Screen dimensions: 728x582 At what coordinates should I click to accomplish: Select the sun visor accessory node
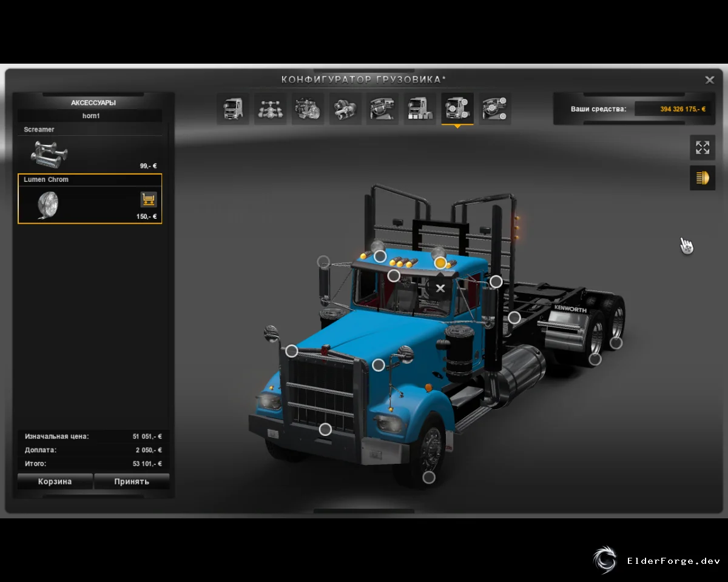(394, 276)
